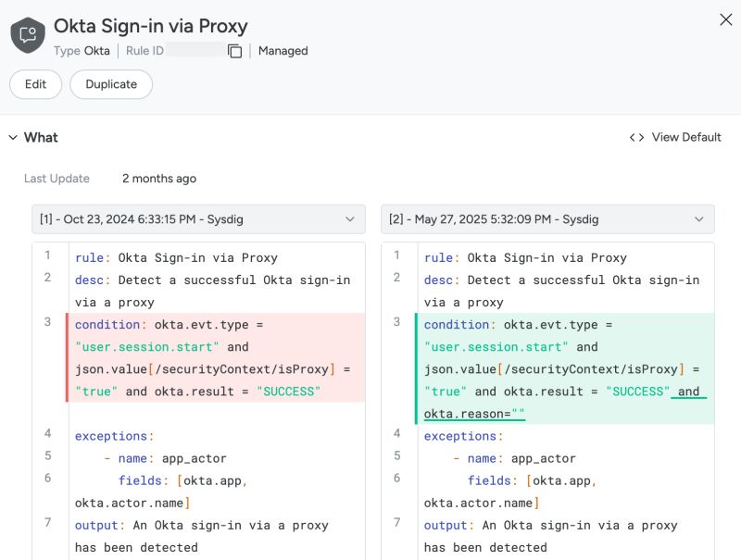The height and width of the screenshot is (560, 741).
Task: Click line number 7 in right pane
Action: [x=397, y=522]
